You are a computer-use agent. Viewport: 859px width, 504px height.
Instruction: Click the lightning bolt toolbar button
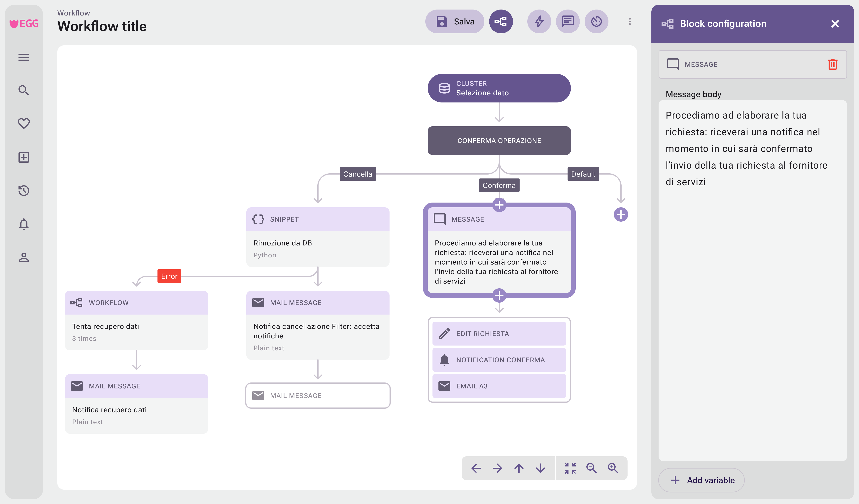click(539, 21)
